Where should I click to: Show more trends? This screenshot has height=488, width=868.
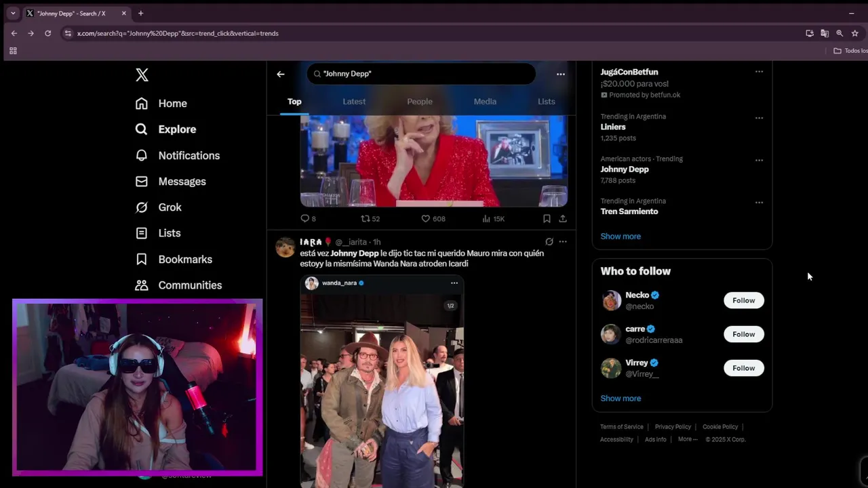tap(620, 237)
